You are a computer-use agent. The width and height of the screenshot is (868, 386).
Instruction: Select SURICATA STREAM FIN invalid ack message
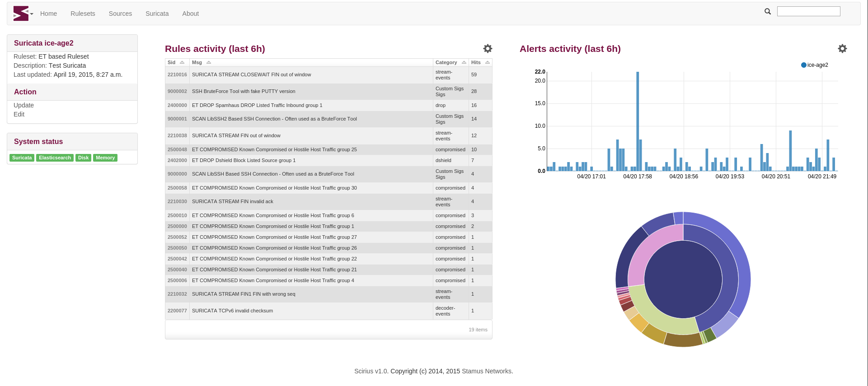(232, 201)
